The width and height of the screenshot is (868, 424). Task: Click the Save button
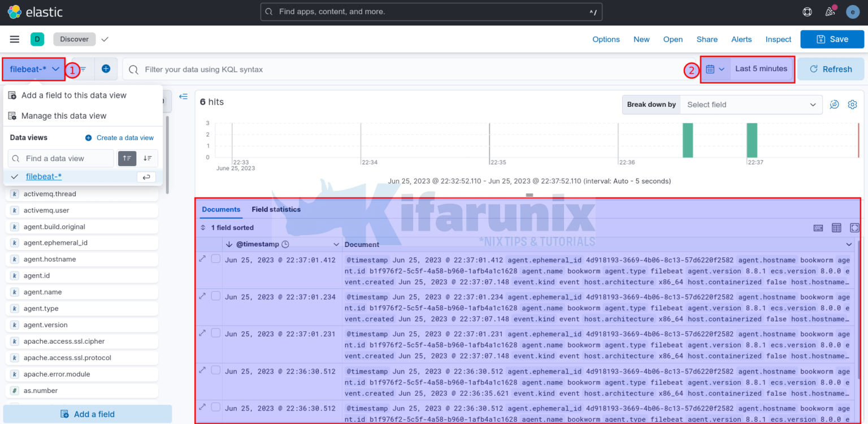point(832,39)
